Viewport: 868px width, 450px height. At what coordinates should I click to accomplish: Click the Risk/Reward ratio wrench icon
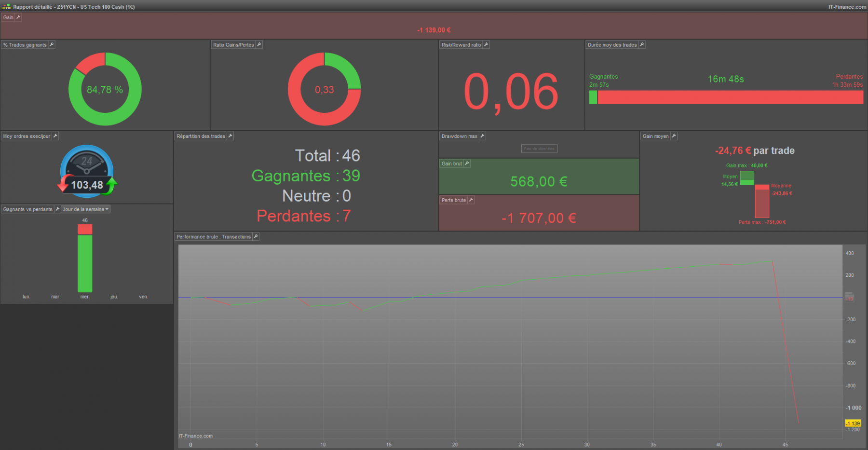486,44
